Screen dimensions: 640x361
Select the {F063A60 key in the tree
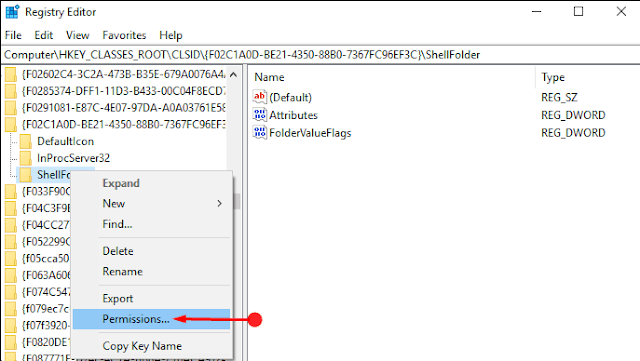(46, 275)
